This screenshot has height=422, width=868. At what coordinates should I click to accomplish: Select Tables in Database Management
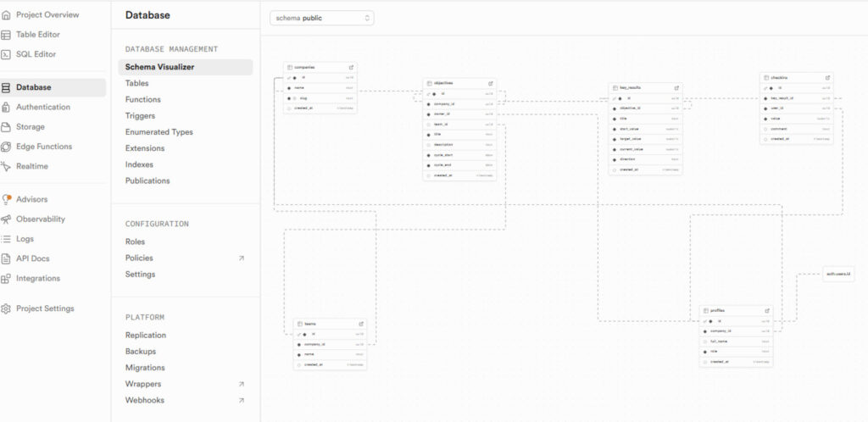tap(136, 83)
